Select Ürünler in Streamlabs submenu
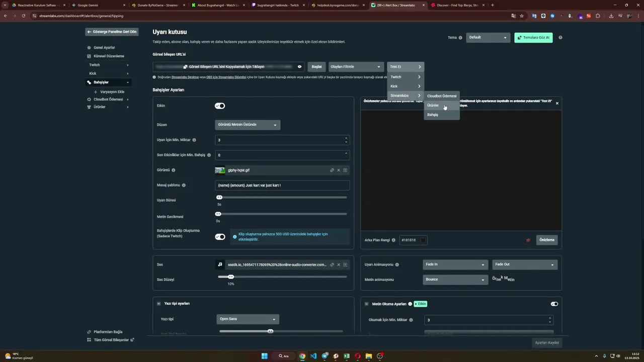 click(442, 105)
